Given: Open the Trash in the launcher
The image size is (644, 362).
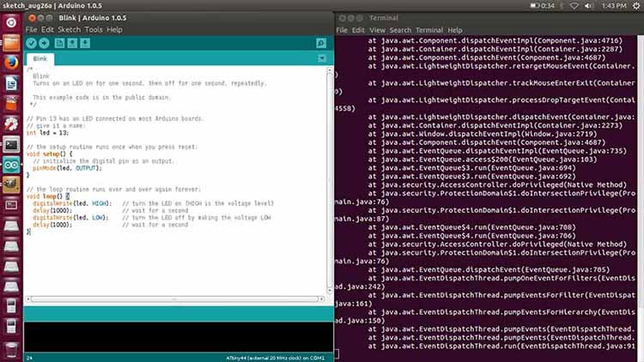Looking at the screenshot, I should click(11, 350).
